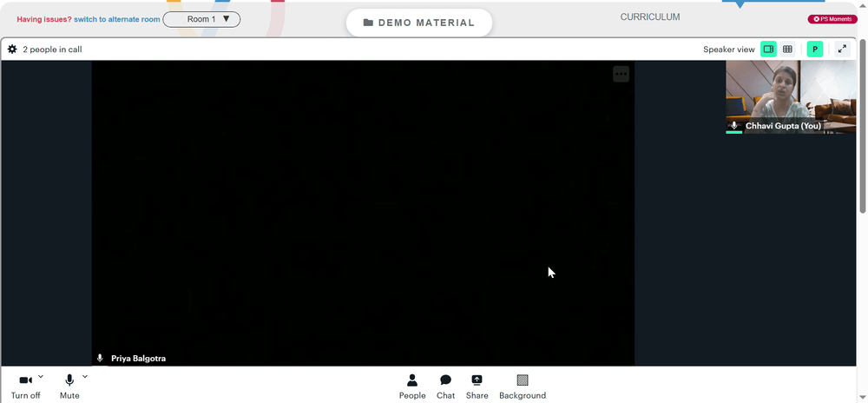Click microphone icon next to Priya Balgotra

pyautogui.click(x=100, y=358)
